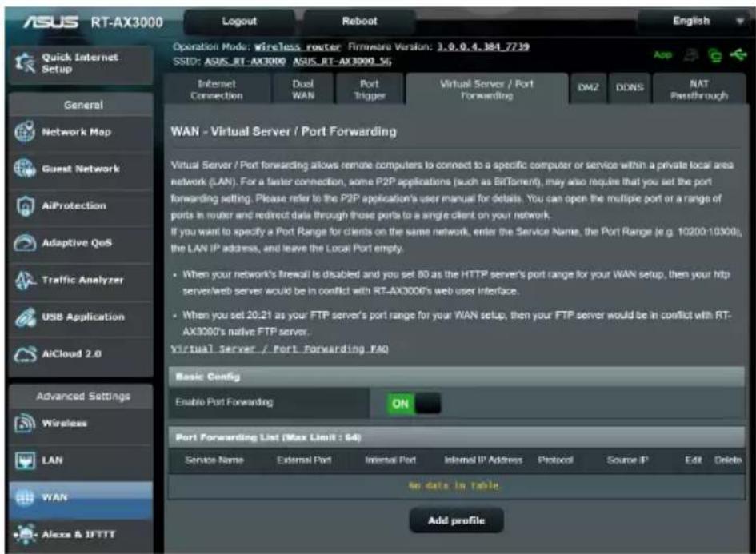756x554 pixels.
Task: Click the Guest Network icon
Action: pyautogui.click(x=25, y=169)
